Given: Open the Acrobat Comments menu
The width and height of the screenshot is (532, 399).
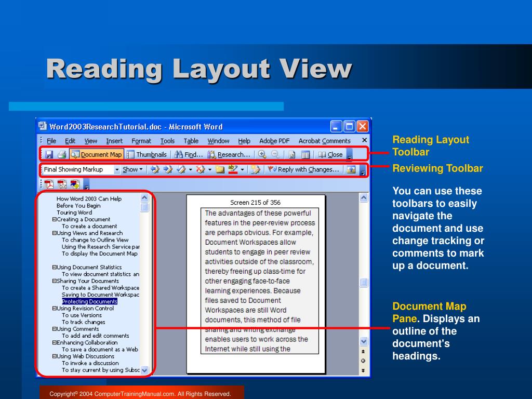Looking at the screenshot, I should point(324,141).
